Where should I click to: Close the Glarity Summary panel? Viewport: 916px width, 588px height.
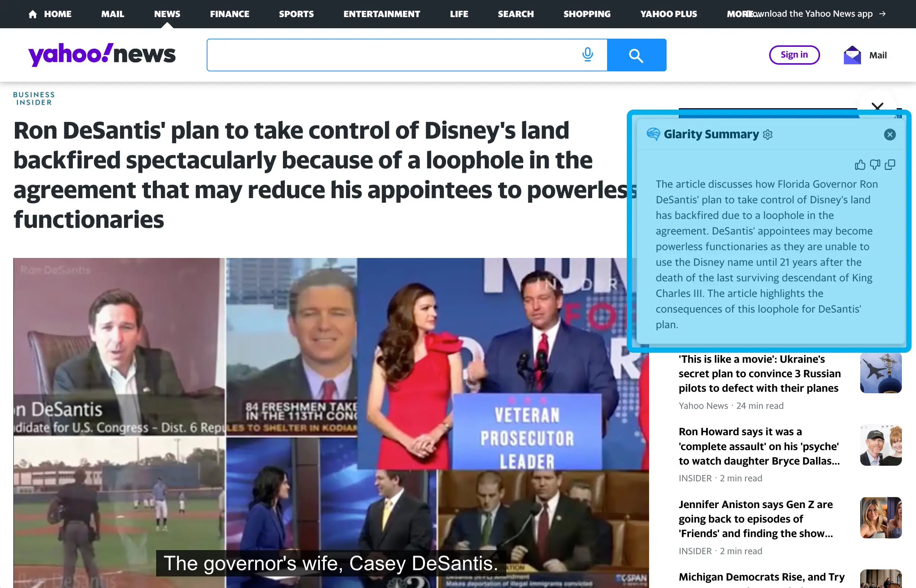(x=890, y=134)
